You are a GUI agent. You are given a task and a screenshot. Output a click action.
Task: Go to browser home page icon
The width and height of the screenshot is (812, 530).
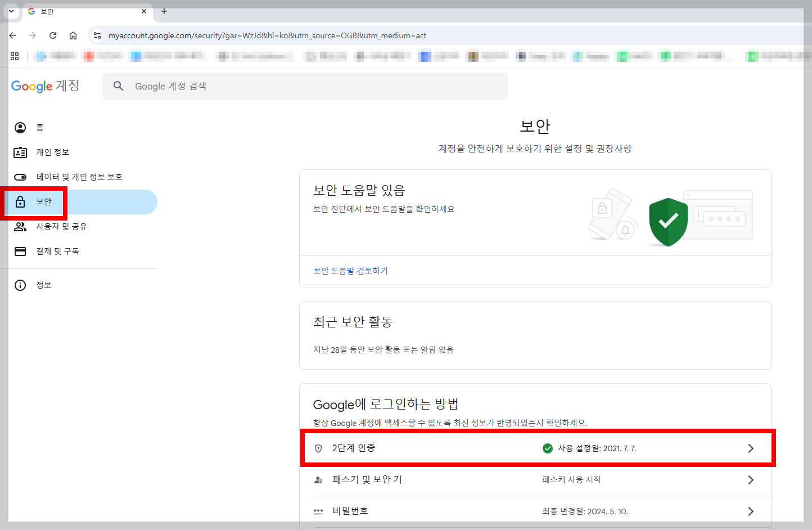pyautogui.click(x=73, y=35)
